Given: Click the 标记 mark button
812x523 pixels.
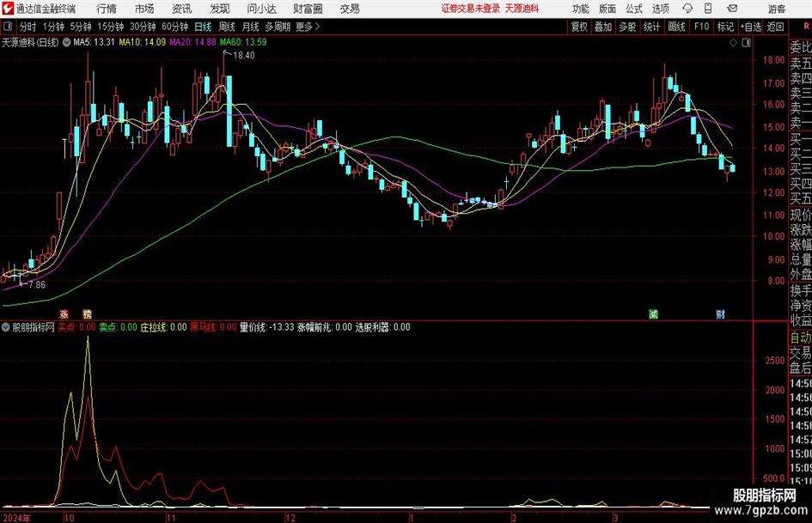Looking at the screenshot, I should click(725, 27).
